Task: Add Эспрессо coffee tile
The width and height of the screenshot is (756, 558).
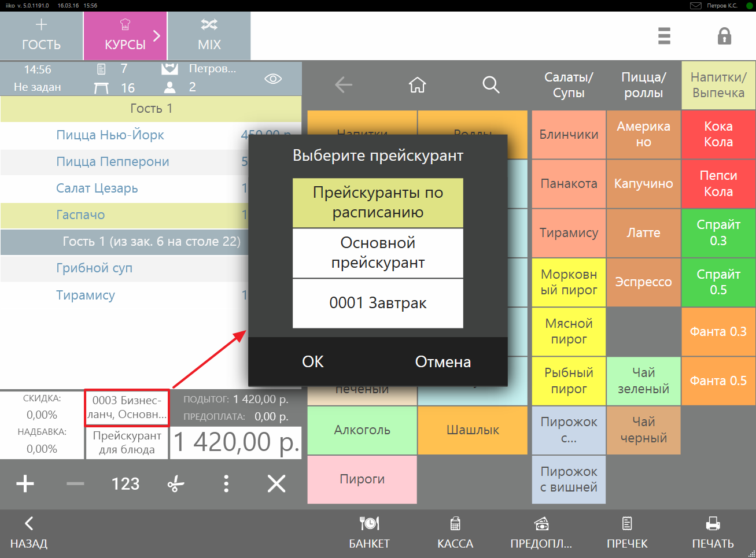Action: pyautogui.click(x=643, y=282)
